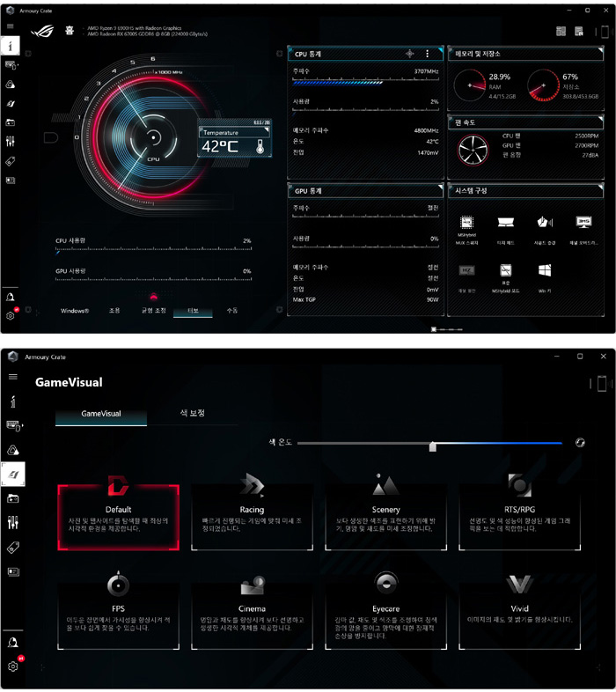Select Default GameVisual mode card
Image resolution: width=616 pixels, height=692 pixels.
pyautogui.click(x=118, y=518)
